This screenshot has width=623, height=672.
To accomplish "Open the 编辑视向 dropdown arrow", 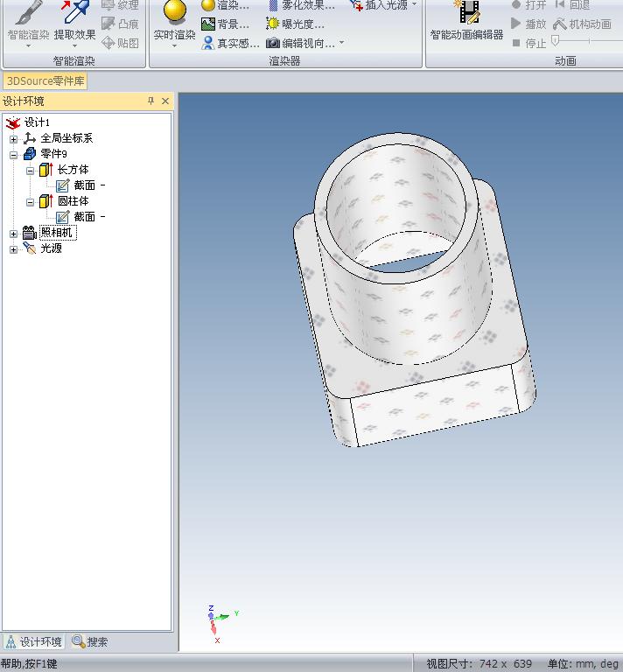I will (x=341, y=43).
